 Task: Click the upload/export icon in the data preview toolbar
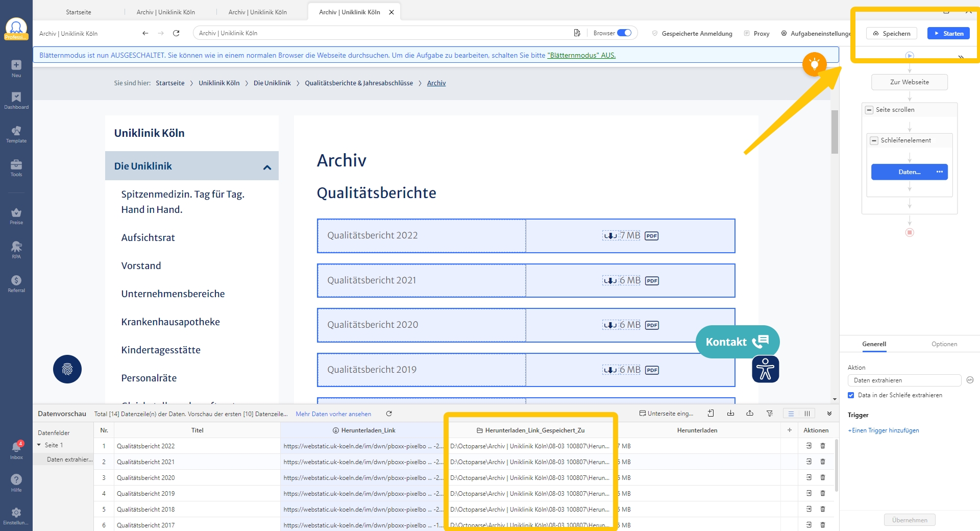750,413
